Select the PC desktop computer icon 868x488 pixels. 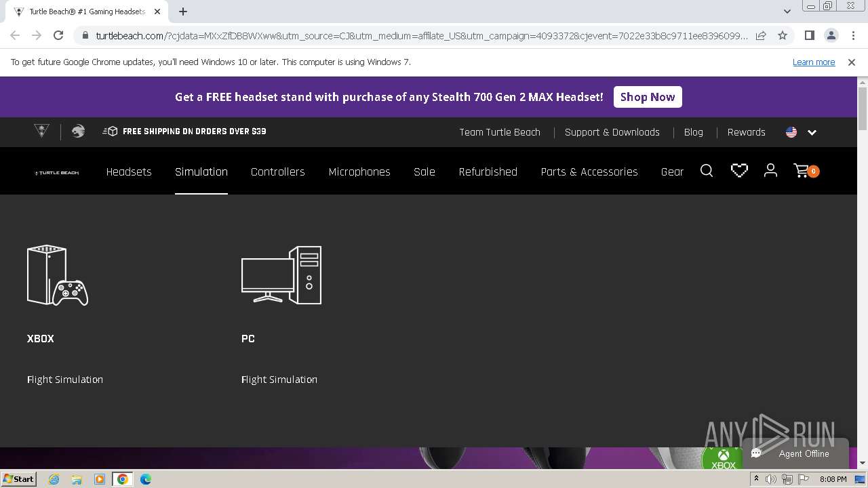(281, 275)
